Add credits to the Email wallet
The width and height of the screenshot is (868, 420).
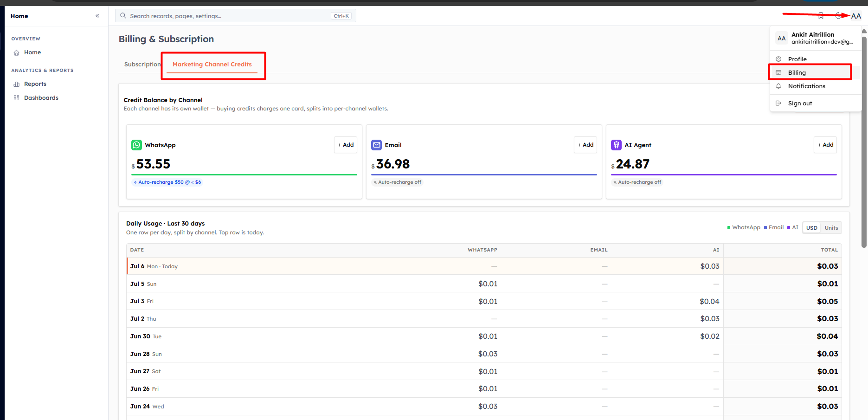(585, 145)
